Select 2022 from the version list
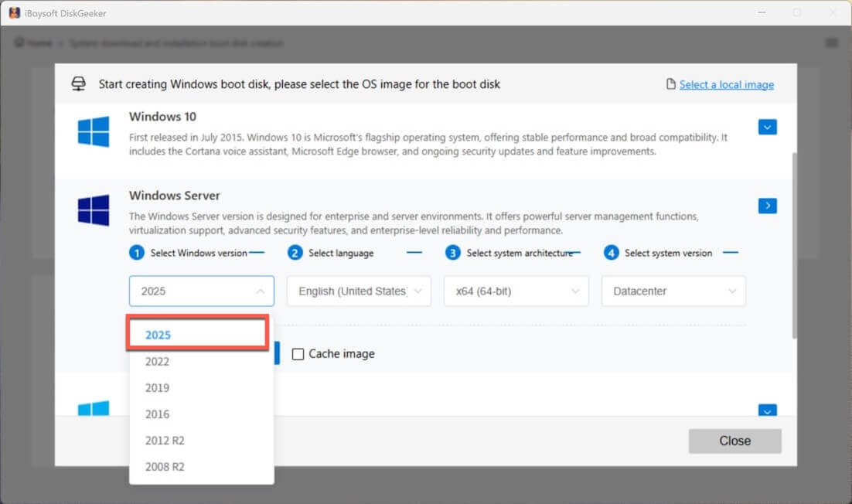 [x=202, y=362]
